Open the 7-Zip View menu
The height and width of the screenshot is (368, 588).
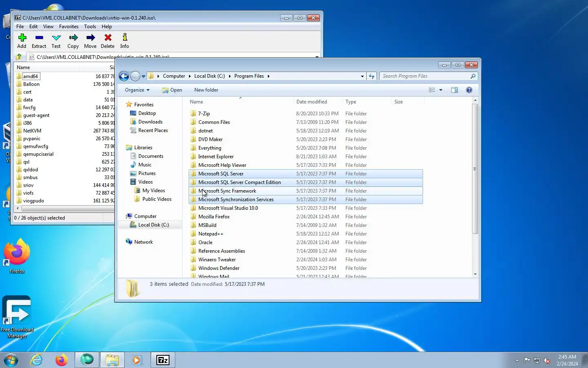48,27
